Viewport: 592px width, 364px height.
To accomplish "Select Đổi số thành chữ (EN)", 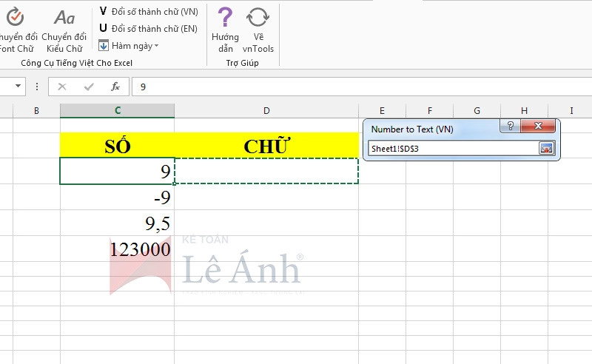I will [149, 29].
